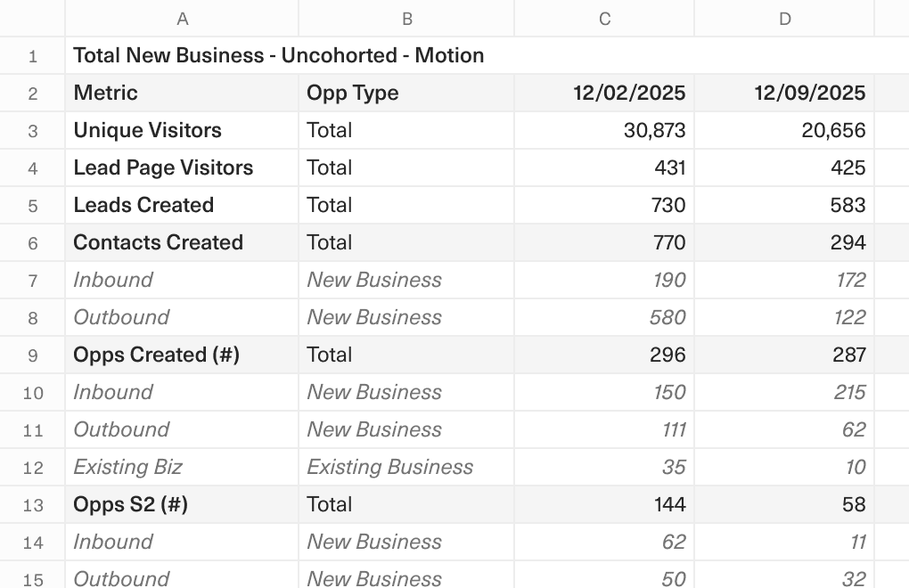Image resolution: width=909 pixels, height=588 pixels.
Task: Click the title cell 'Total New Business - Uncohorted - Motion'
Action: (277, 55)
